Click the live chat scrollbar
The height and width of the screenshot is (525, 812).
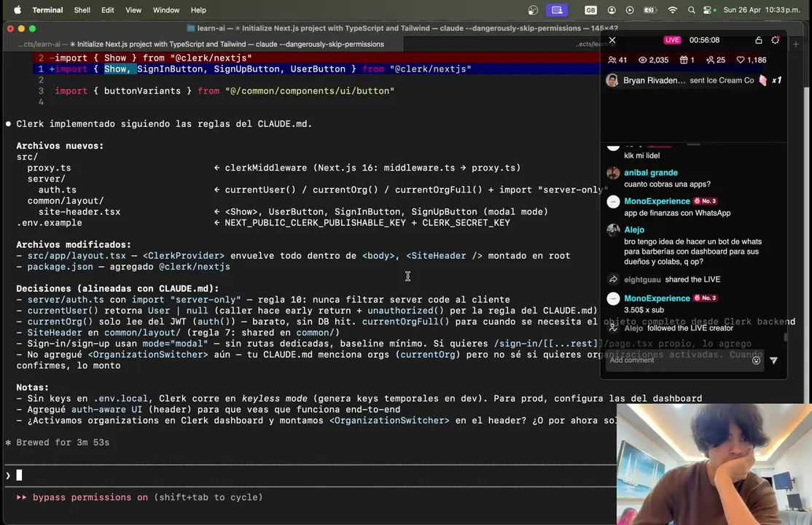786,337
